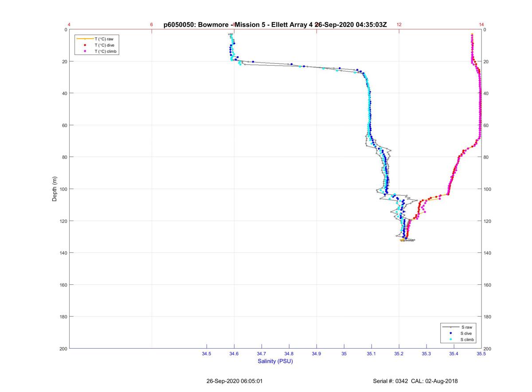Click the blue dot marker for S dive
The width and height of the screenshot is (532, 392).
pos(450,333)
